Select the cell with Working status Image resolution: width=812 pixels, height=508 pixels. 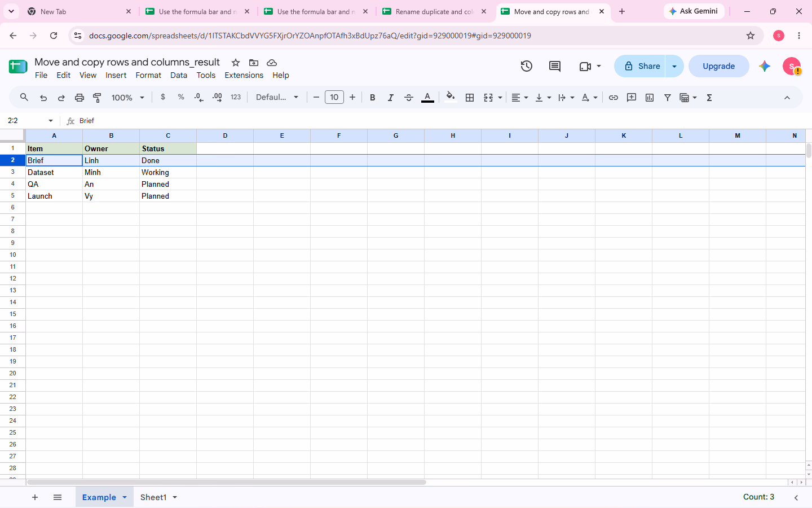click(x=168, y=173)
